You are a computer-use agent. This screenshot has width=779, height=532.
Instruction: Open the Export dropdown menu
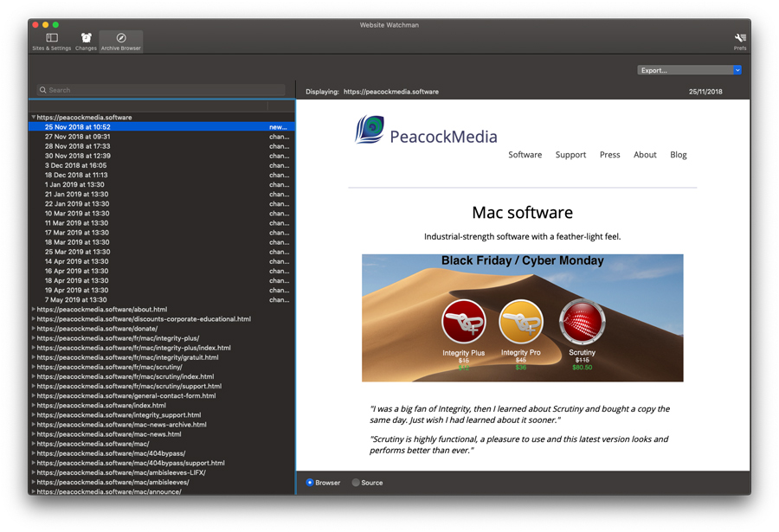click(689, 70)
